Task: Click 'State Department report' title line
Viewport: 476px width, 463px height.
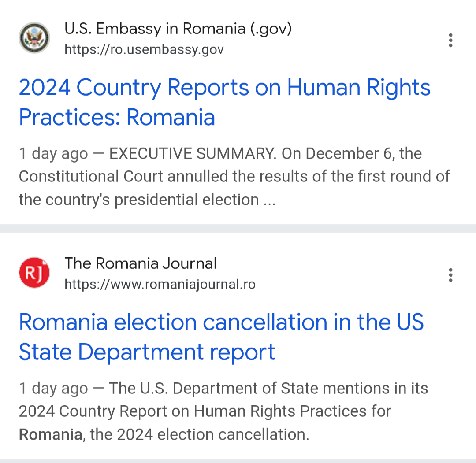Action: [147, 352]
